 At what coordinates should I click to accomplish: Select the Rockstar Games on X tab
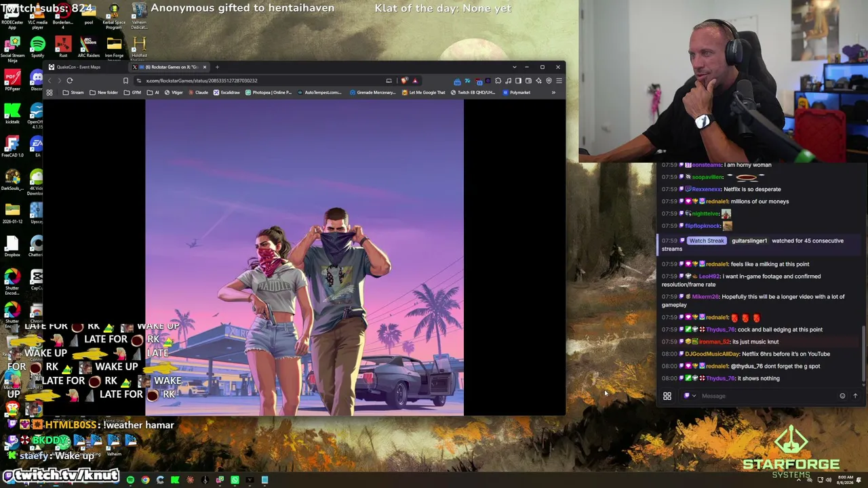pyautogui.click(x=170, y=67)
